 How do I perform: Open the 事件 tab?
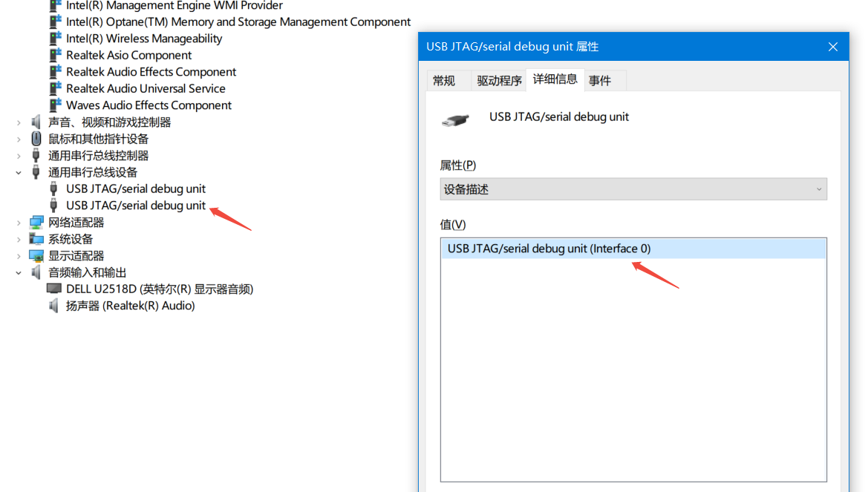click(x=600, y=81)
